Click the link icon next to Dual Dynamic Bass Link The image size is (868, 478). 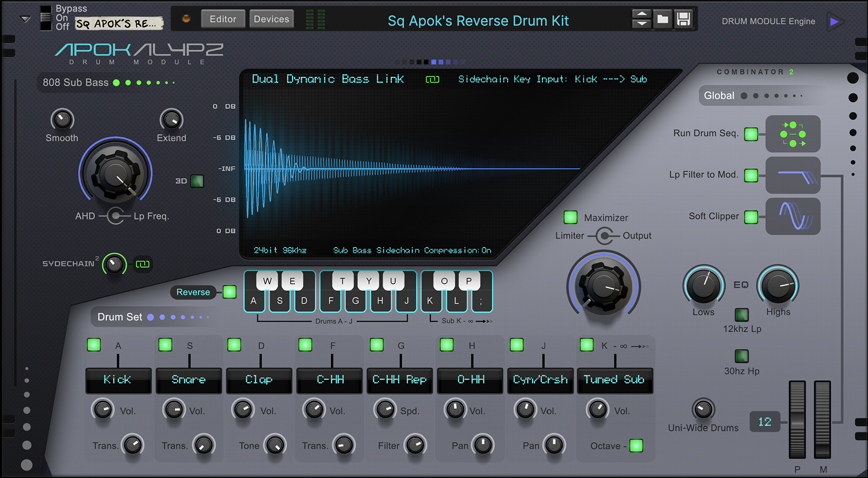(432, 79)
